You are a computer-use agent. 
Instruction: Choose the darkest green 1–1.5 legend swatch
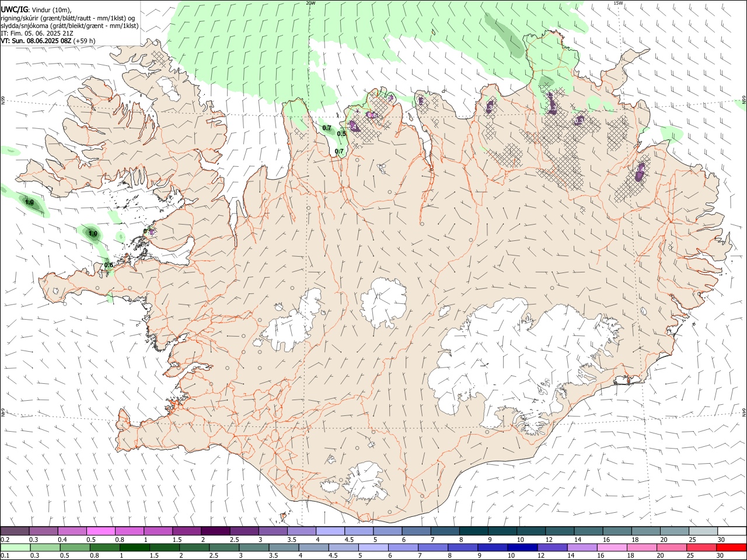134,548
